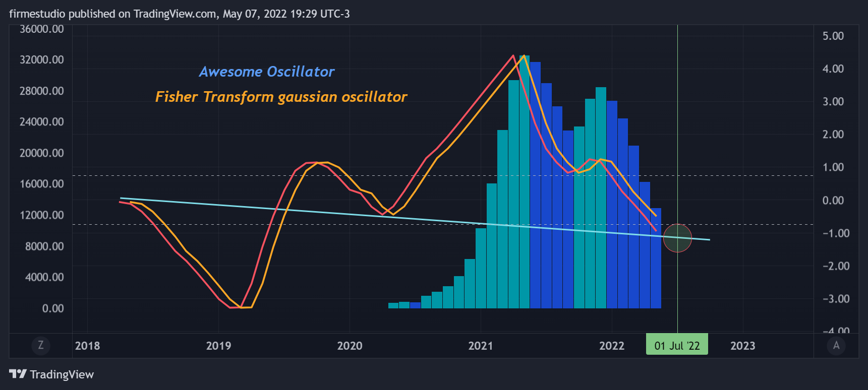
Task: Click the 8000.00 left scale value
Action: (44, 246)
